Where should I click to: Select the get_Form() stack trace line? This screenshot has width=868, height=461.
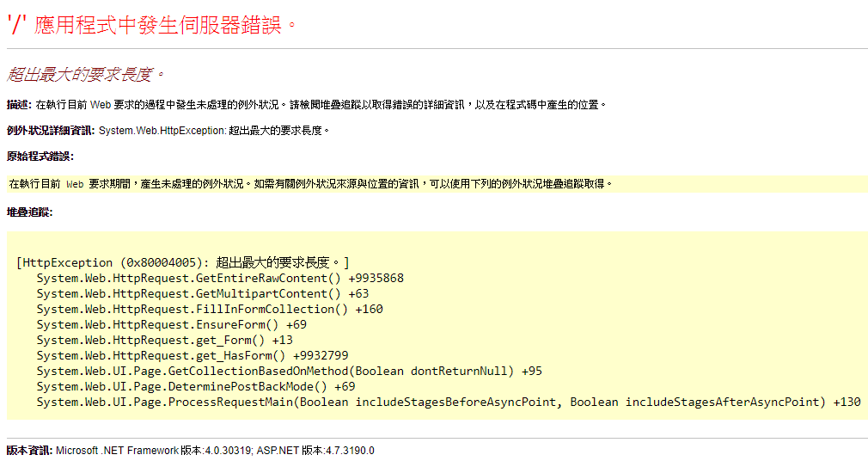(x=164, y=341)
